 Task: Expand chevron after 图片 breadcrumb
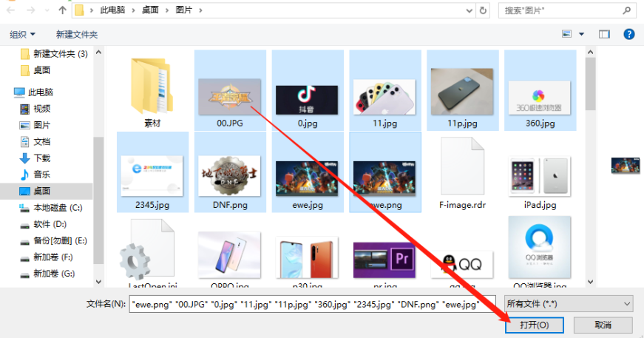(x=200, y=10)
